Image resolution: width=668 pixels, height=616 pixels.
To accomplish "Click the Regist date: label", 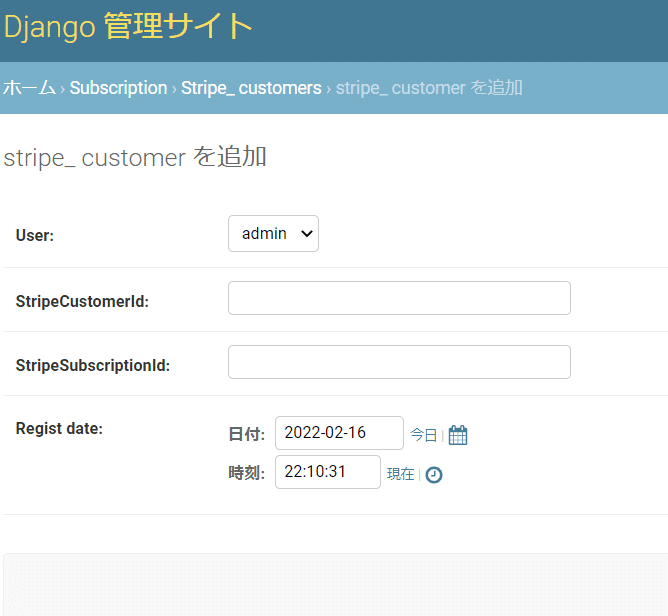I will [x=59, y=428].
